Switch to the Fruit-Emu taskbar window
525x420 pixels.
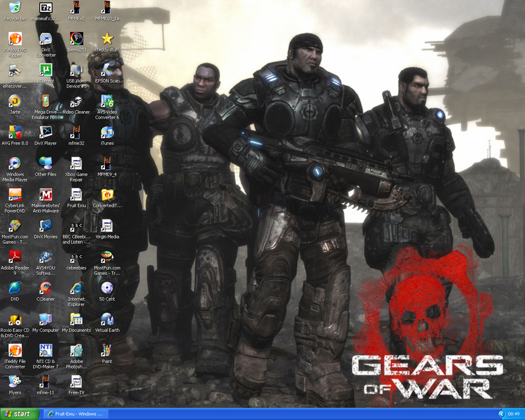(x=76, y=414)
